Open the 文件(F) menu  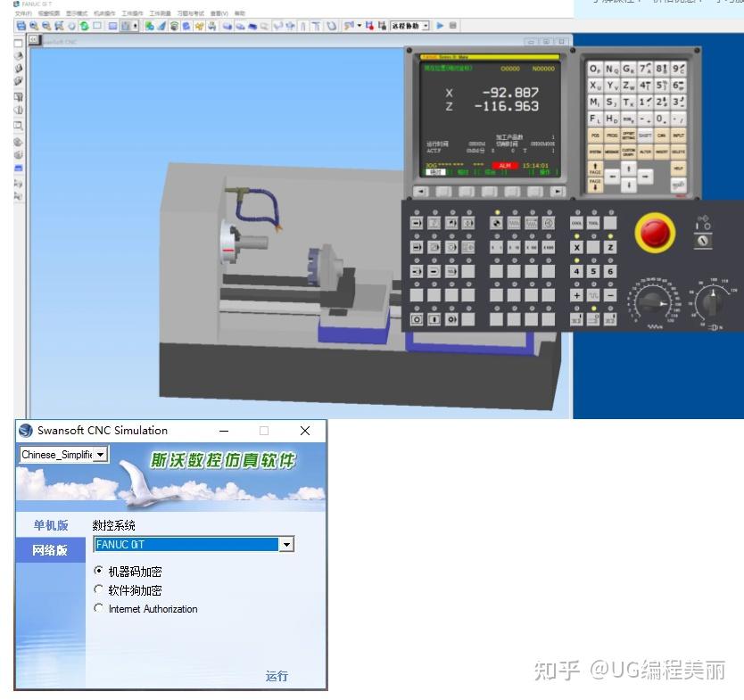23,13
